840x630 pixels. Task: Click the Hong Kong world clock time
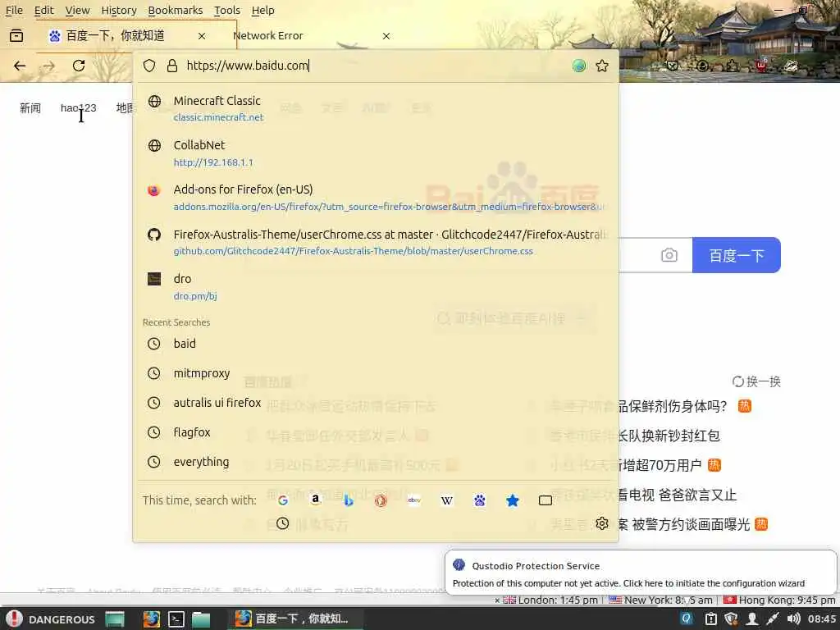click(779, 600)
